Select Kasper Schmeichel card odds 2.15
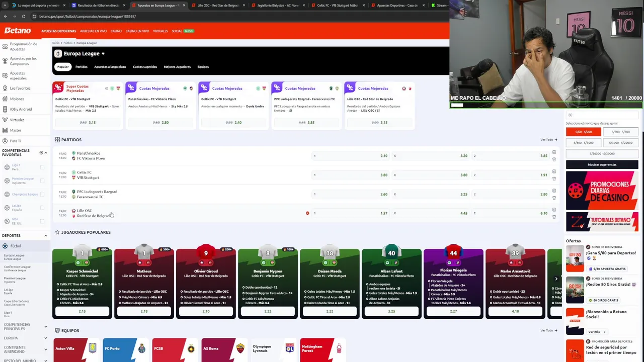The width and height of the screenshot is (644, 362). (x=82, y=311)
